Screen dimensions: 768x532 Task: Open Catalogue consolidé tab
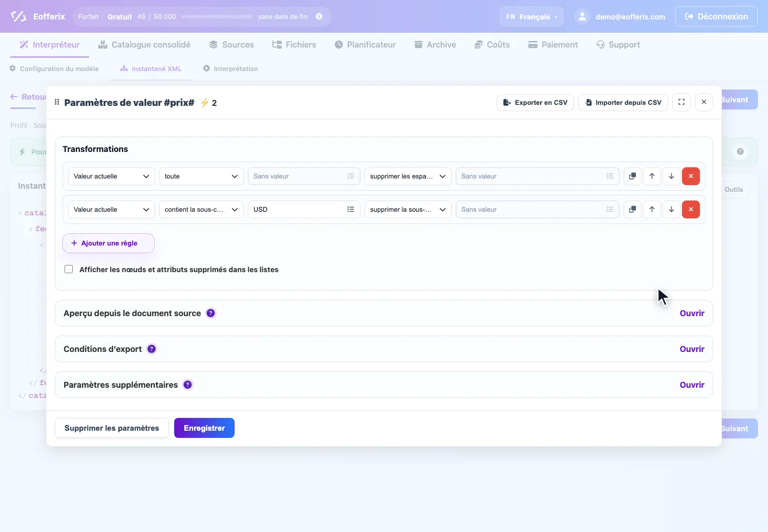click(144, 45)
